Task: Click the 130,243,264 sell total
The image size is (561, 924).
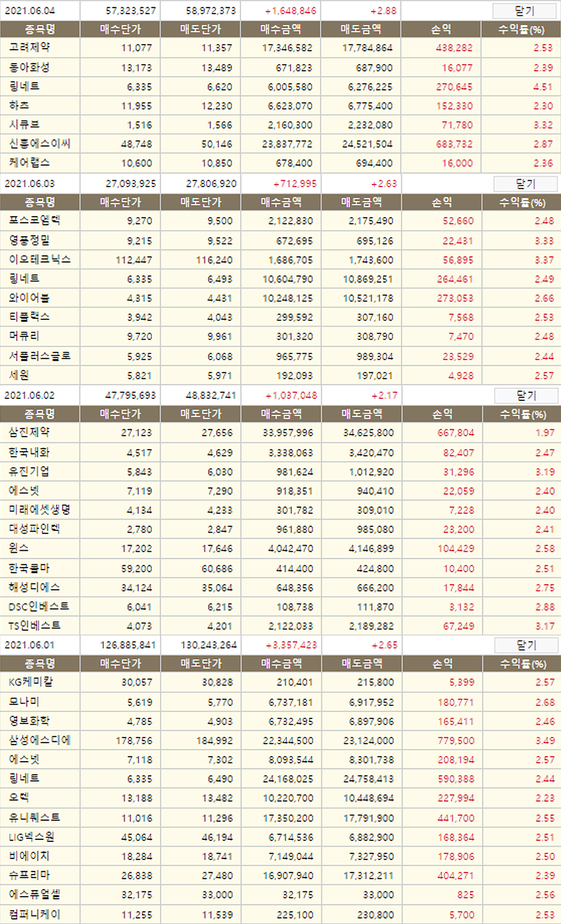Action: point(209,645)
